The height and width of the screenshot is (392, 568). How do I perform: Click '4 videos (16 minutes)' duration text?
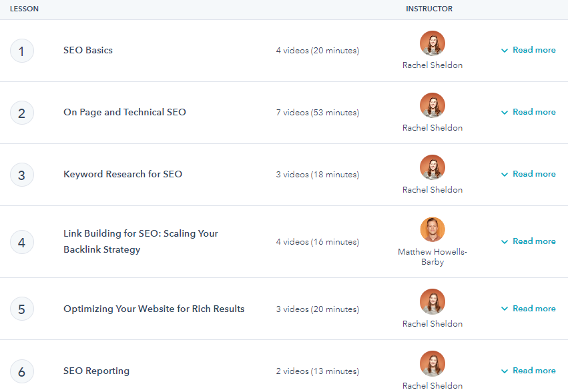(318, 242)
